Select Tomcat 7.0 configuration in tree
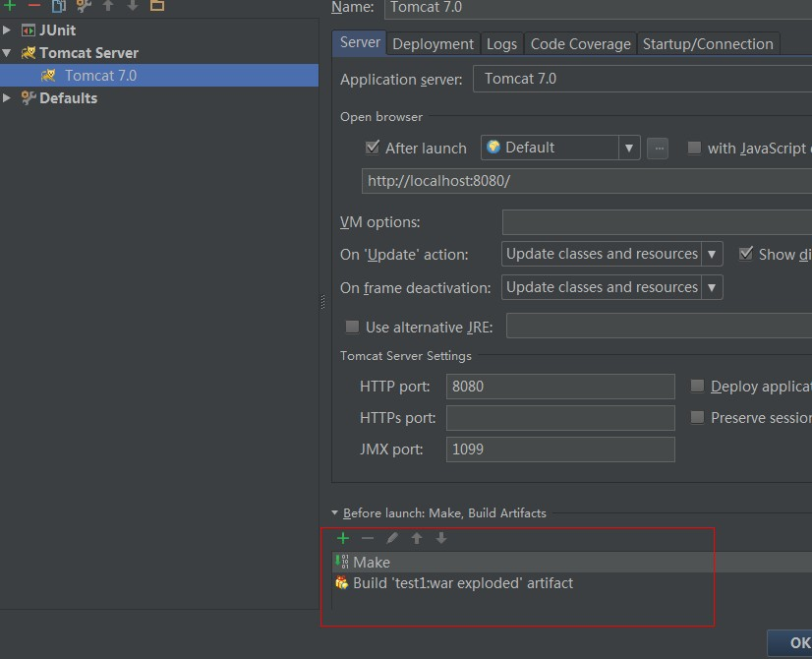Screen dimensions: 812x659 (159, 76)
